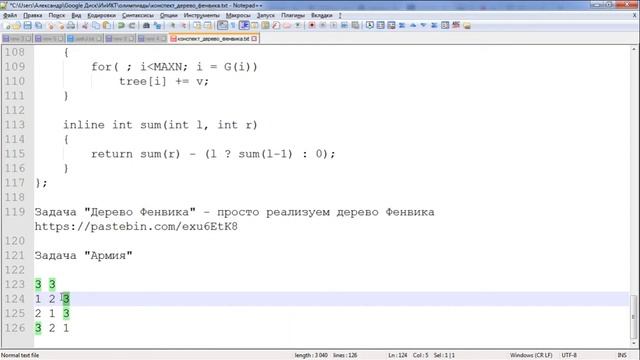640x360 pixels.
Task: Open the Плагины menu
Action: (x=293, y=15)
